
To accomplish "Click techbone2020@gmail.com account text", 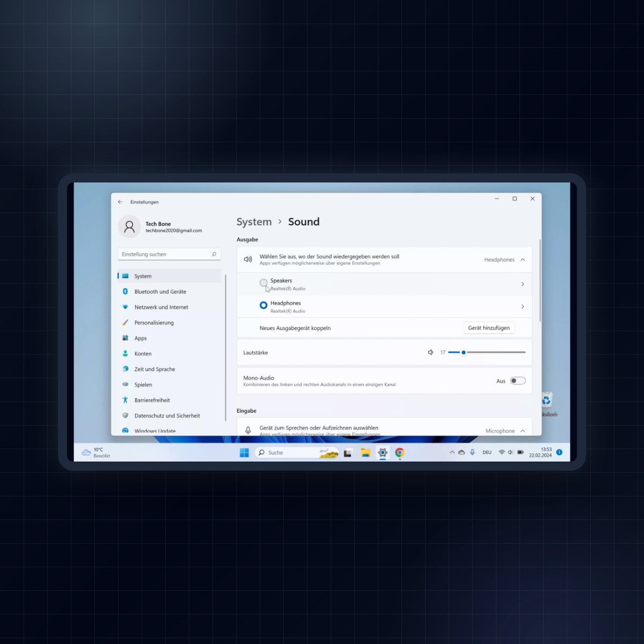I will coord(174,231).
